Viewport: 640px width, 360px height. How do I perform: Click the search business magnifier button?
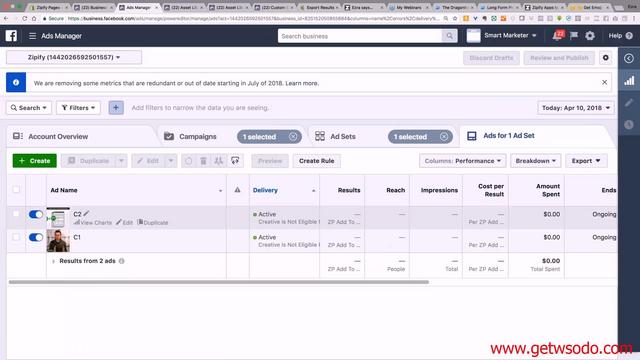(449, 36)
